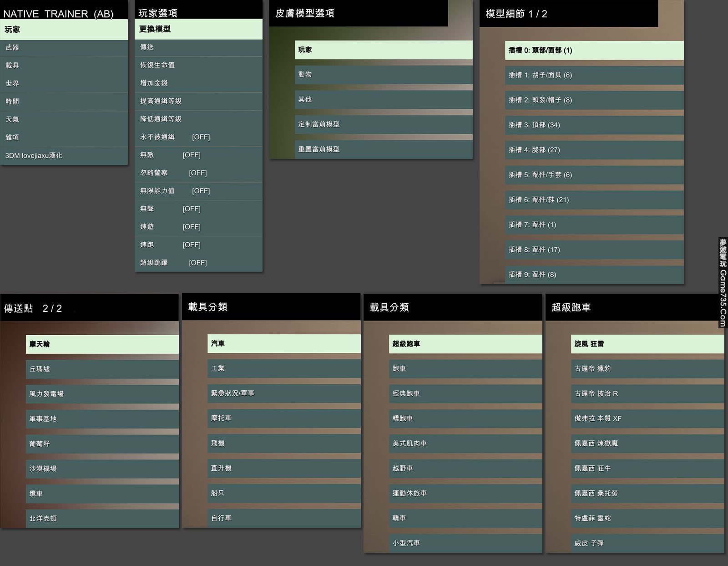The width and height of the screenshot is (728, 566).
Task: Toggle the 無敵 [OFF] option
Action: (198, 155)
